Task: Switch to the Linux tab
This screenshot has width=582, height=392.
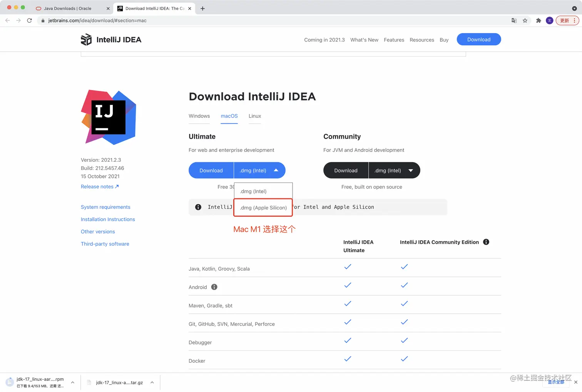Action: (255, 116)
